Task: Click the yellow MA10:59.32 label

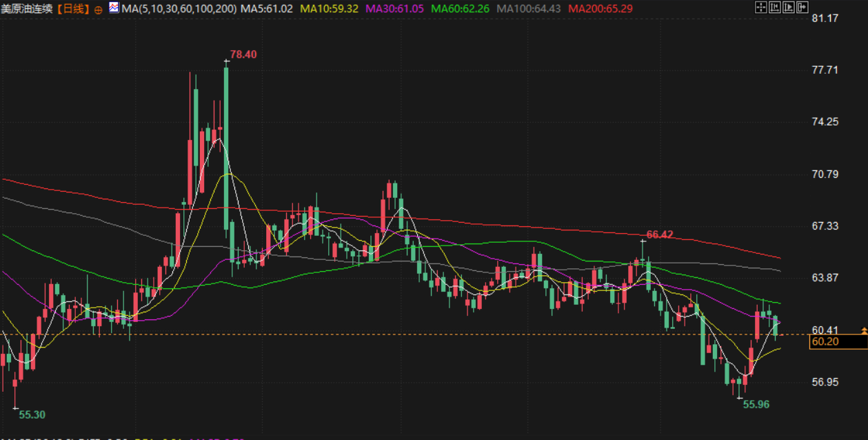Action: 331,8
